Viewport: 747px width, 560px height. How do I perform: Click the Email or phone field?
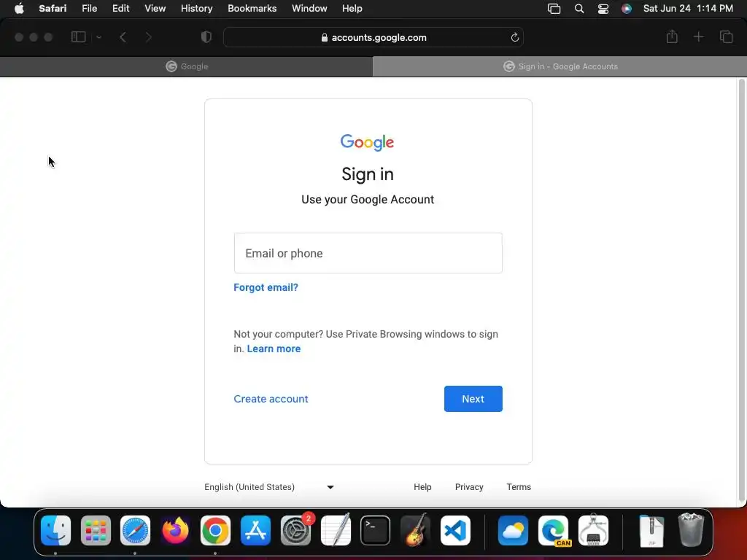click(x=368, y=253)
